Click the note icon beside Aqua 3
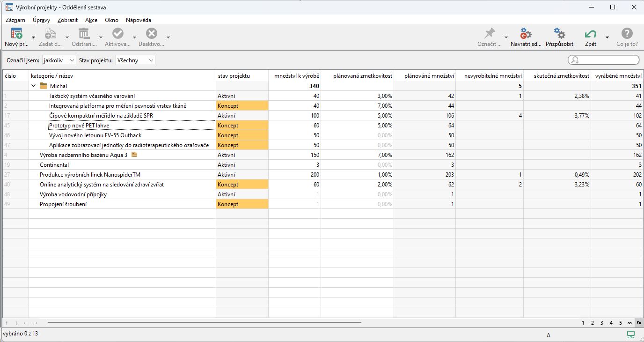 coord(134,155)
